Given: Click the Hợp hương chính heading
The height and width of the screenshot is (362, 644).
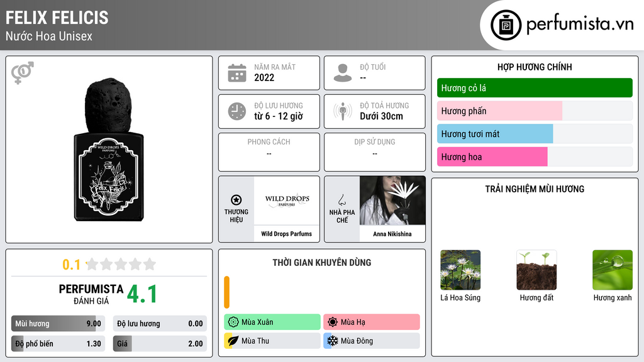Looking at the screenshot, I should (x=535, y=67).
